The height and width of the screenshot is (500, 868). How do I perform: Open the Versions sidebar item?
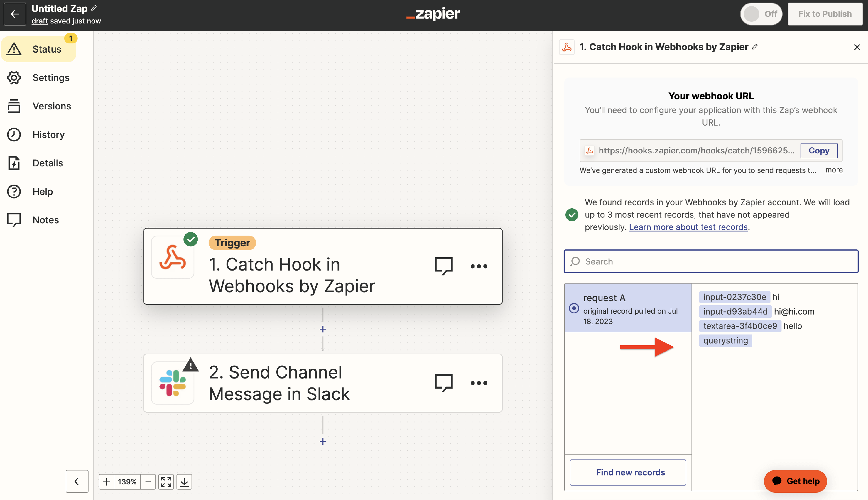pos(52,106)
